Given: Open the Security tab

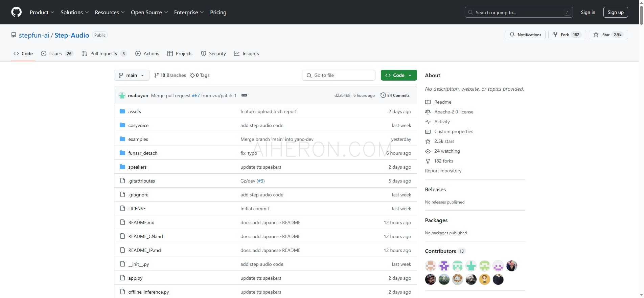Looking at the screenshot, I should click(213, 54).
